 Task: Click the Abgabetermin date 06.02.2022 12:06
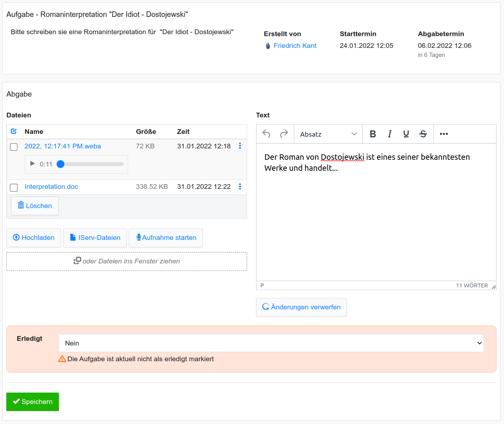pyautogui.click(x=445, y=46)
